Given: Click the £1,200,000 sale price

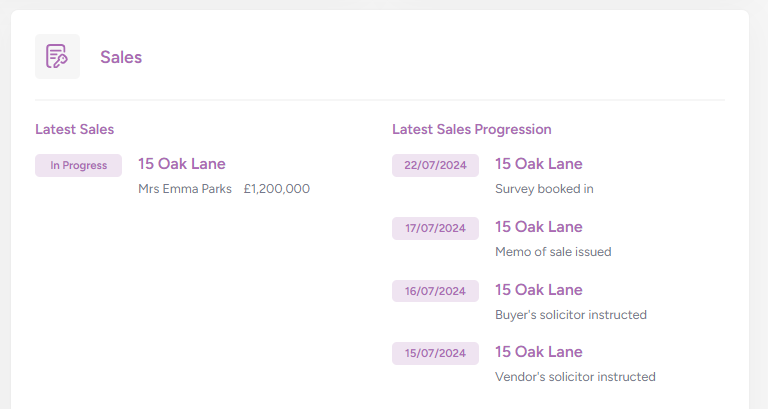Looking at the screenshot, I should (277, 189).
